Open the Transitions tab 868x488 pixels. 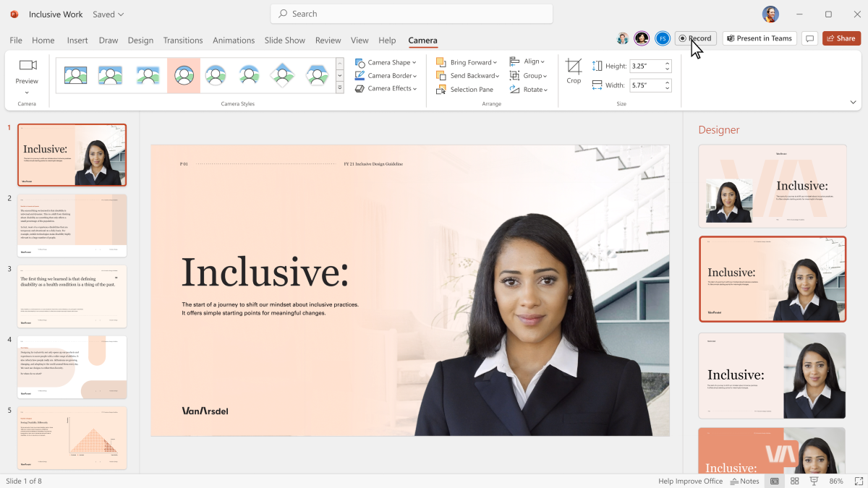(x=183, y=40)
